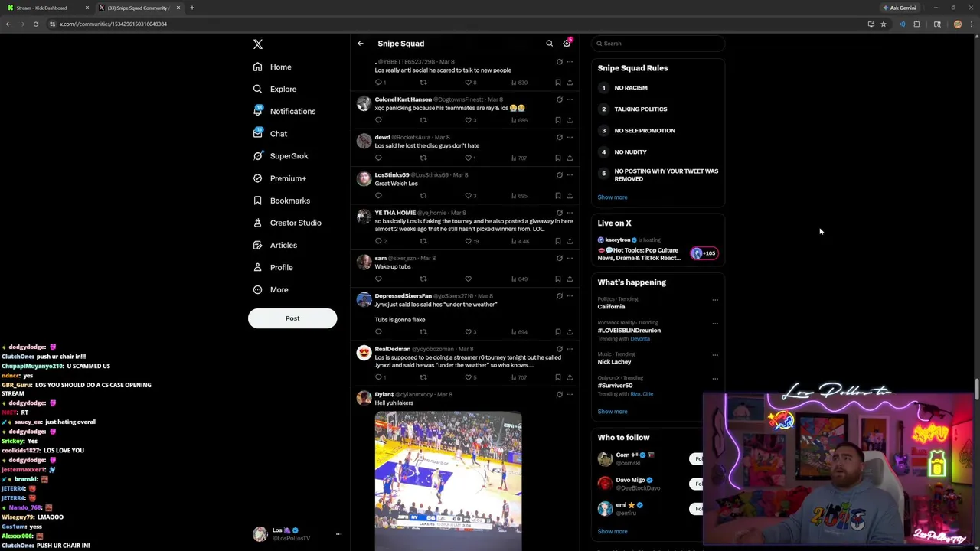Open browser extensions puzzle icon
The width and height of the screenshot is (980, 551).
tap(916, 24)
